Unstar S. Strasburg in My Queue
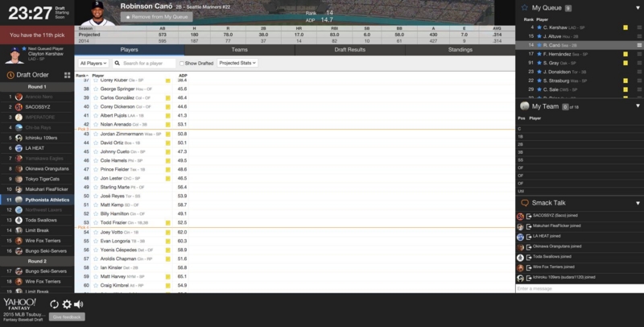644x327 pixels. coord(539,81)
